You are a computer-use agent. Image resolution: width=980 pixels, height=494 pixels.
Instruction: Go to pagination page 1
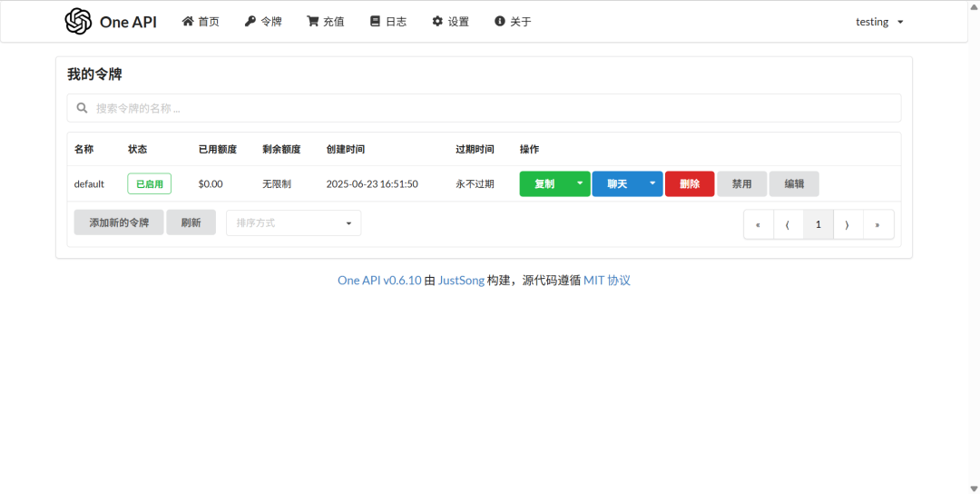818,224
